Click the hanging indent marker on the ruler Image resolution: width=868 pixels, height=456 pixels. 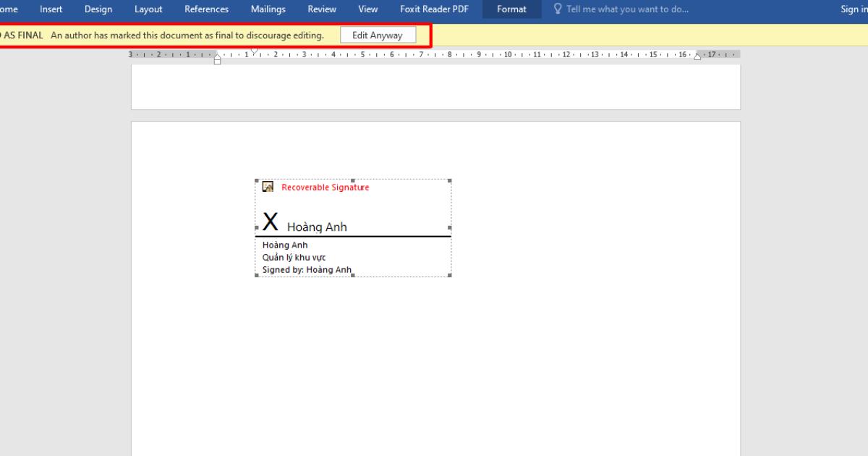tap(218, 56)
